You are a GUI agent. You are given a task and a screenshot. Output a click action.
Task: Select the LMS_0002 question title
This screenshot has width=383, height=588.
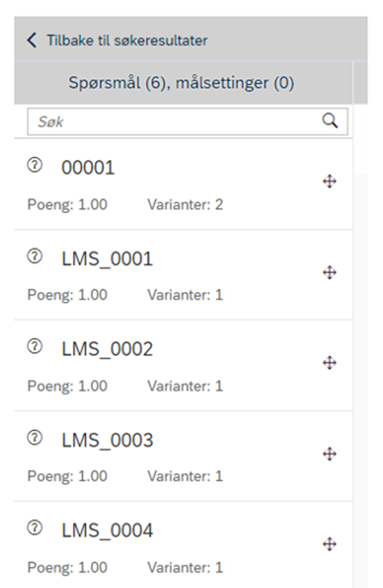[x=108, y=349]
